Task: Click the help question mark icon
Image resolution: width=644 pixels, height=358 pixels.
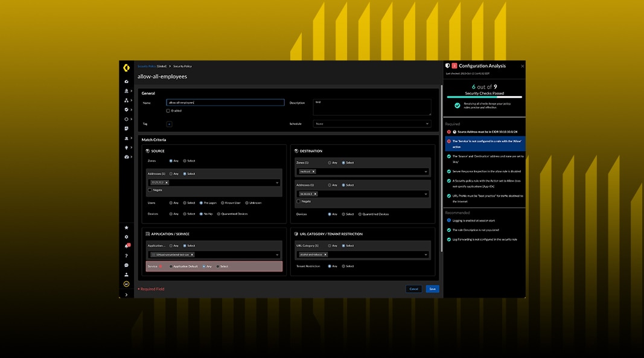Action: point(126,256)
